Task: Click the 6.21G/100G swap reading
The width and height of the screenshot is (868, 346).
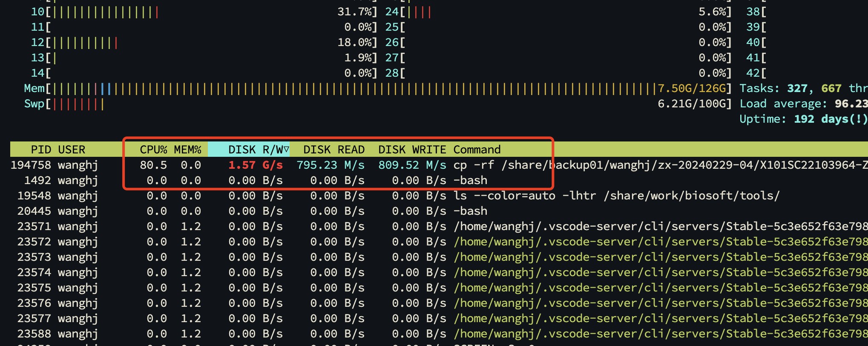Action: point(692,104)
